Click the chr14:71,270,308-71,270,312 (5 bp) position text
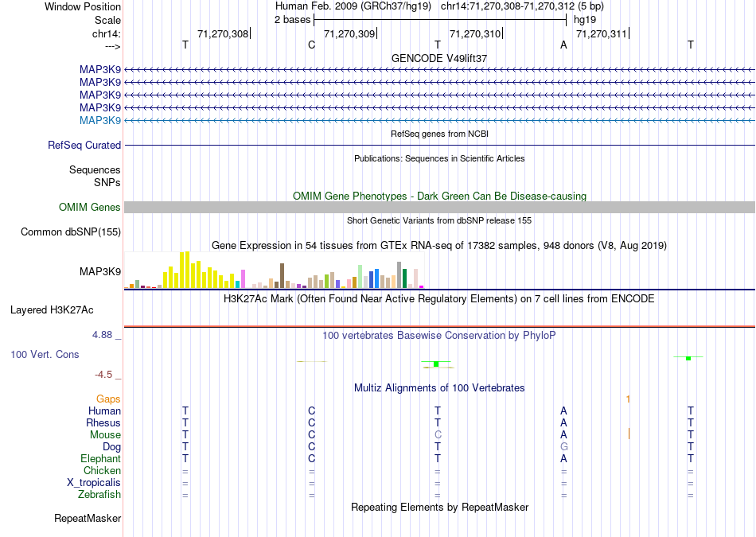 [x=522, y=6]
